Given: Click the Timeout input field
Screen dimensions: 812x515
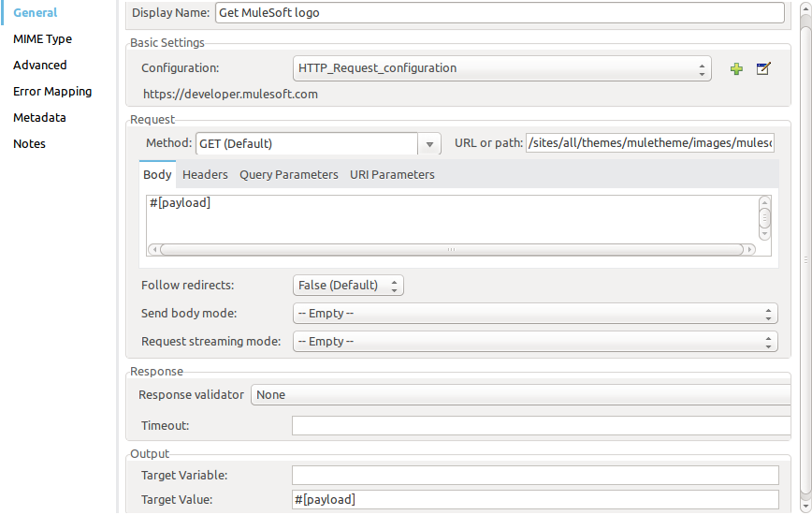Looking at the screenshot, I should click(x=541, y=426).
